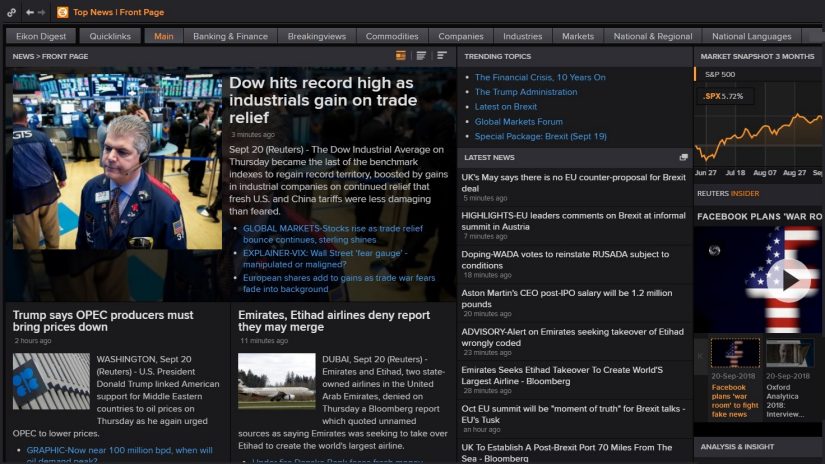Open European shares add to gains link
Viewport: 825px width, 464px height.
pos(339,284)
